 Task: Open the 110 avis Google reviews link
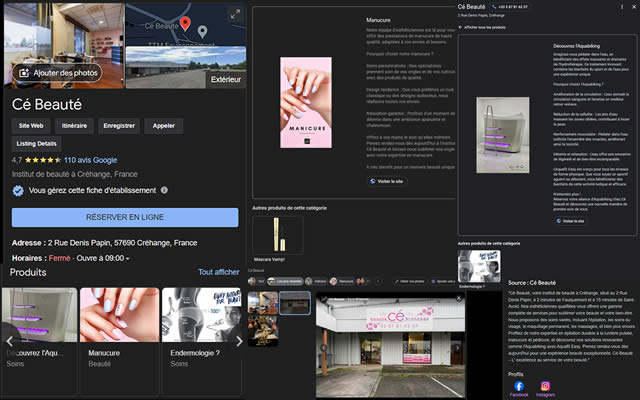(91, 160)
